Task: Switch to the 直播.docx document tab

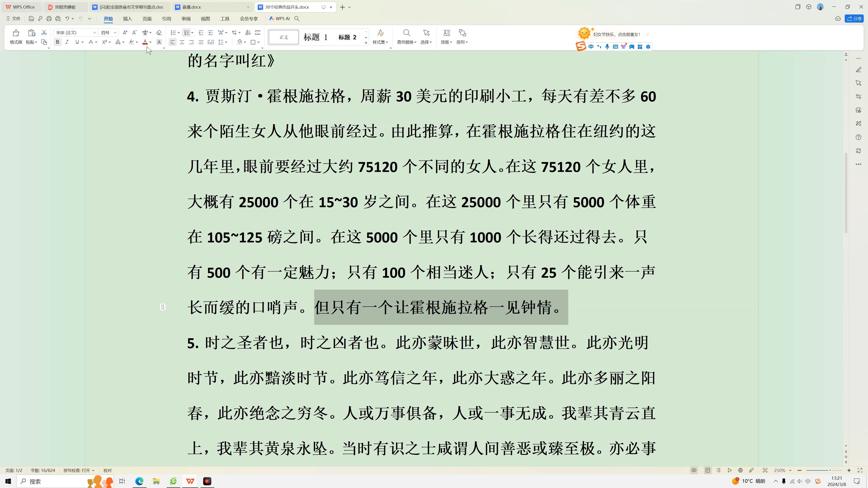Action: tap(212, 7)
